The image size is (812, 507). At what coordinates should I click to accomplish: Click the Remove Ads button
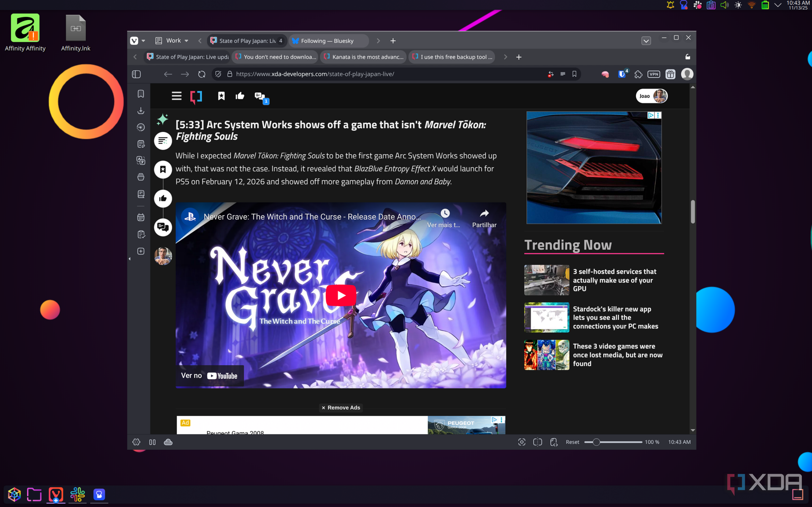[x=341, y=408]
